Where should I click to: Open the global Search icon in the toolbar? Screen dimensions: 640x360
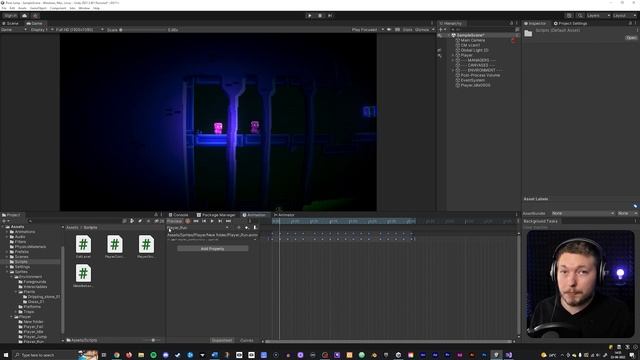point(580,16)
